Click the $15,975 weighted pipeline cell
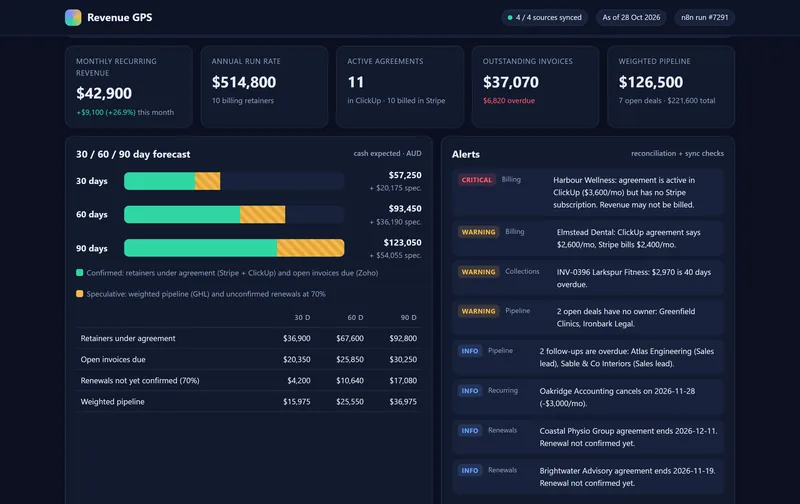 pyautogui.click(x=296, y=402)
